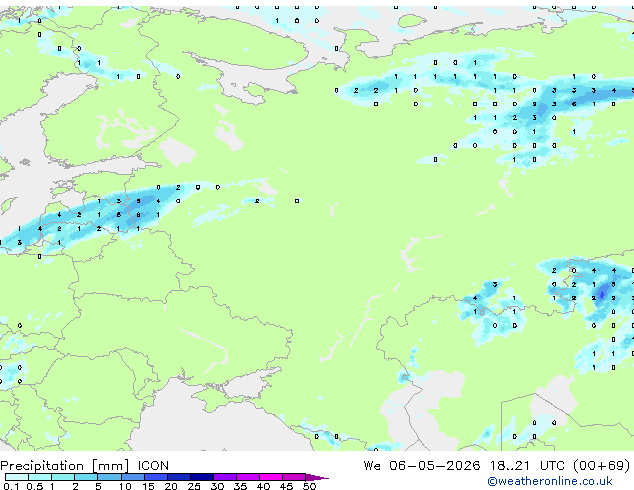This screenshot has height=490, width=634.
Task: Click the "0.1" legend scale label
Action: click(11, 486)
